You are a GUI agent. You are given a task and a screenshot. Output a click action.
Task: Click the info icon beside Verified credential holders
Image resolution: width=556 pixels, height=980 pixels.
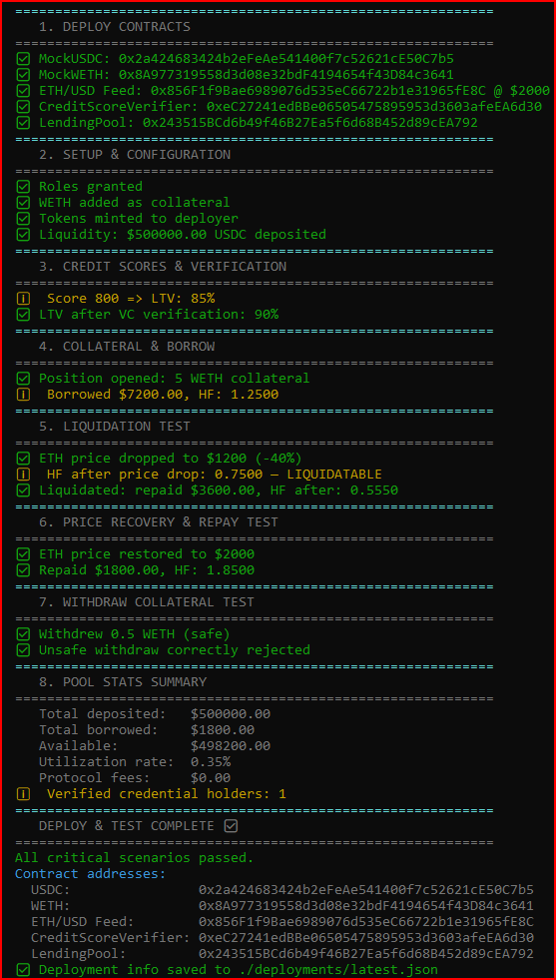pyautogui.click(x=23, y=794)
